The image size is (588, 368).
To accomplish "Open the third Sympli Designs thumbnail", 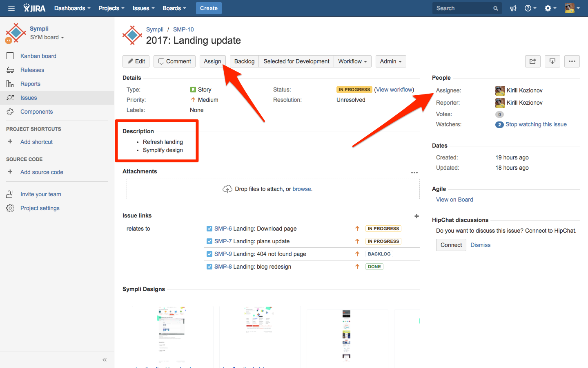I will (347, 339).
